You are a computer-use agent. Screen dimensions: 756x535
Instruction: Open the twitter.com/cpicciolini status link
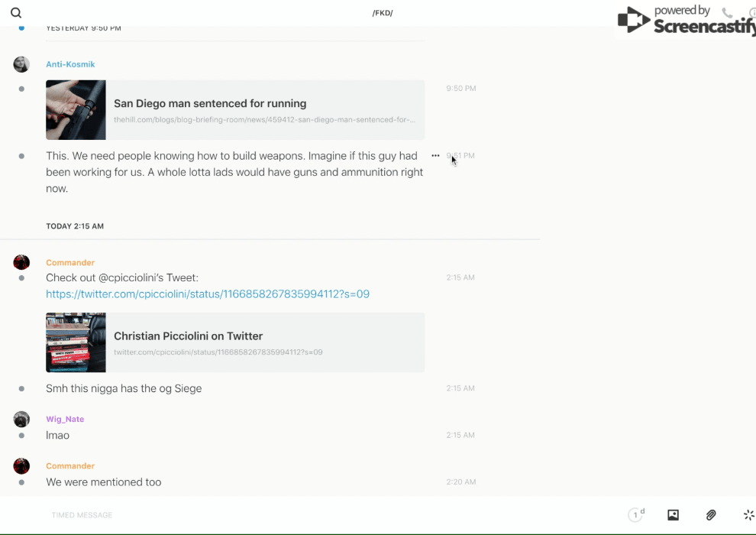[x=208, y=294]
